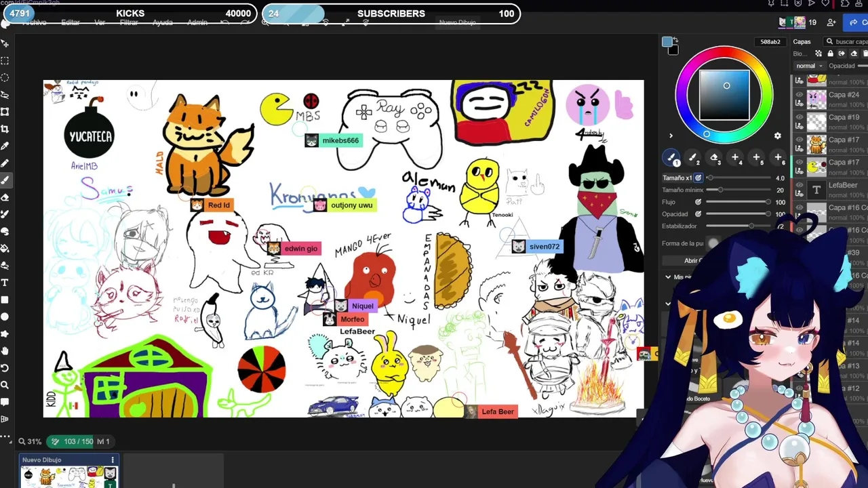The width and height of the screenshot is (868, 488).
Task: Toggle the layer lock icon
Action: pos(830,54)
